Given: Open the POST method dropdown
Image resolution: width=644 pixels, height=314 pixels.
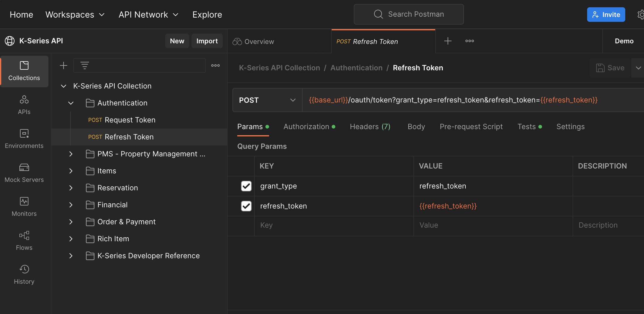Looking at the screenshot, I should point(267,100).
